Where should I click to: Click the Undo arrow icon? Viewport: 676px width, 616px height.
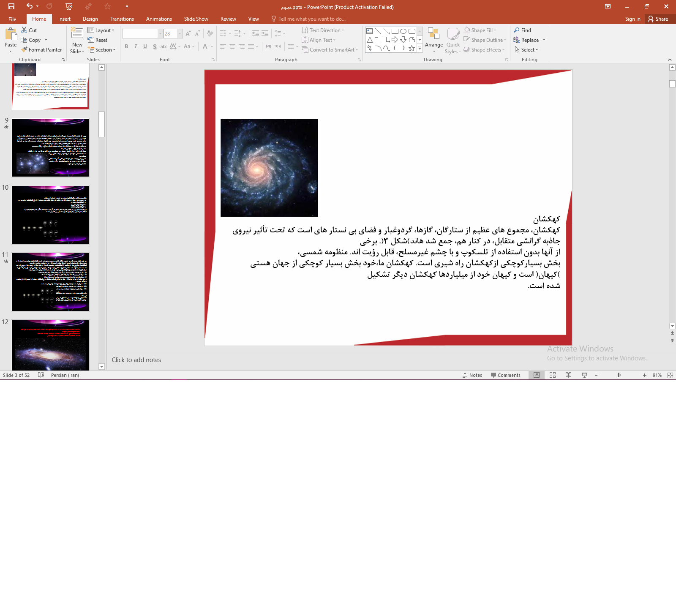[29, 6]
